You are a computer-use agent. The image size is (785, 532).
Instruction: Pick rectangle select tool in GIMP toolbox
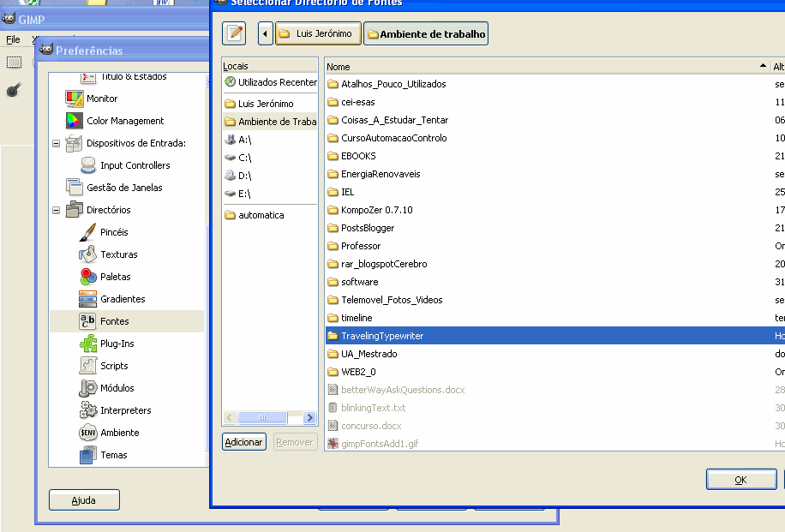[14, 63]
